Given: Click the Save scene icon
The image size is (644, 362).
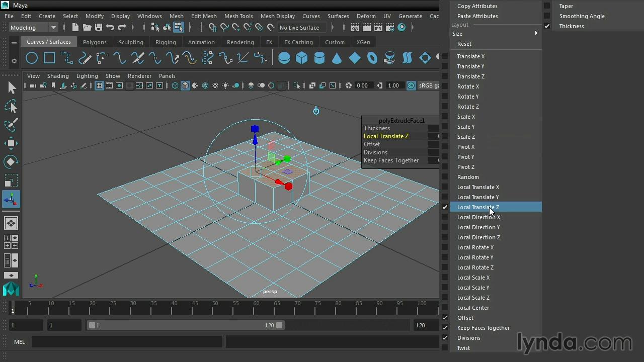Looking at the screenshot, I should [99, 28].
